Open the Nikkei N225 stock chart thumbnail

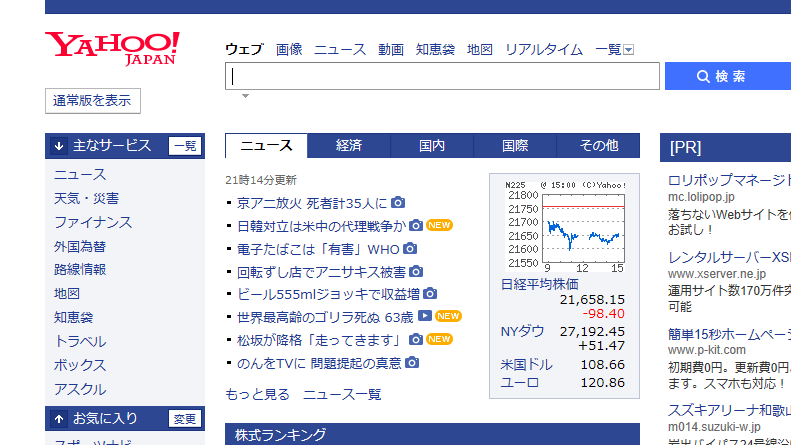[x=564, y=226]
